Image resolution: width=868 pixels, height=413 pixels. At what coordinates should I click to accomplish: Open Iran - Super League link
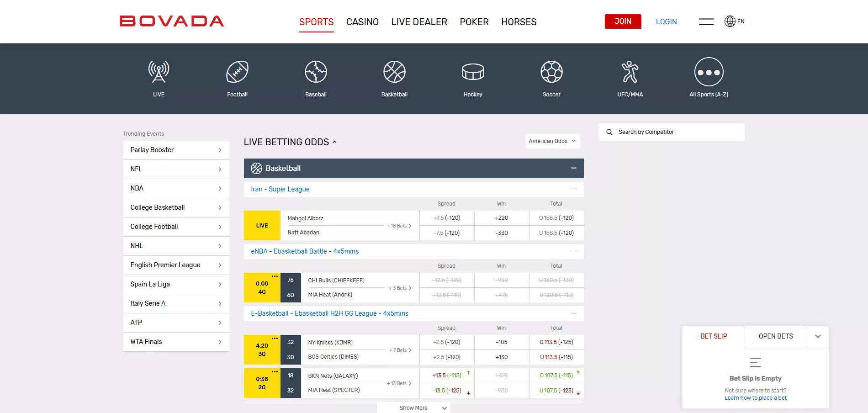[x=280, y=189]
